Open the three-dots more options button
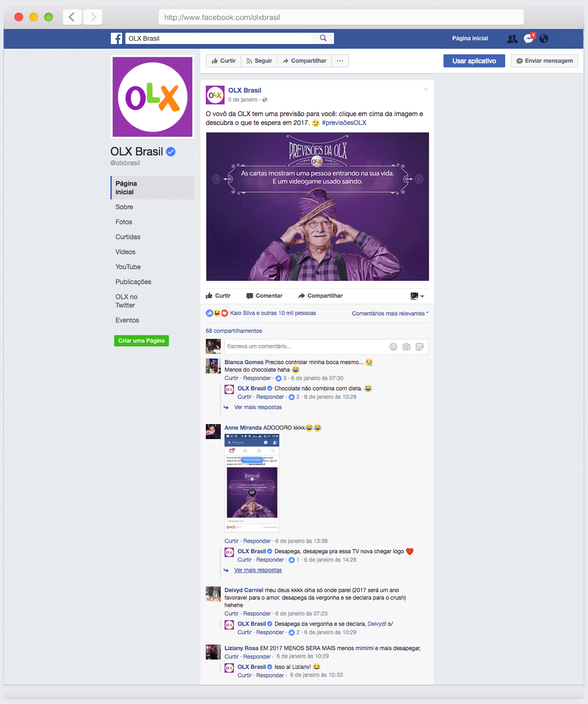Image resolution: width=588 pixels, height=704 pixels. (340, 61)
